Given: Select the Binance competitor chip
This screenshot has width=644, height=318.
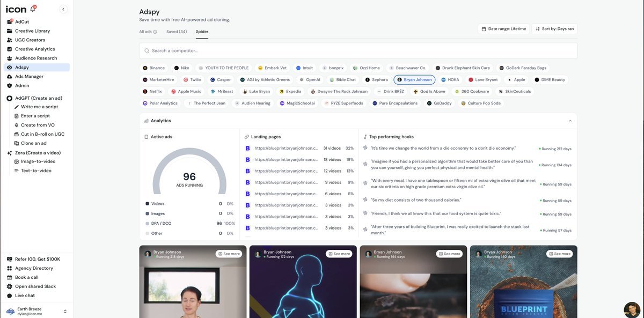Looking at the screenshot, I should click(x=153, y=68).
